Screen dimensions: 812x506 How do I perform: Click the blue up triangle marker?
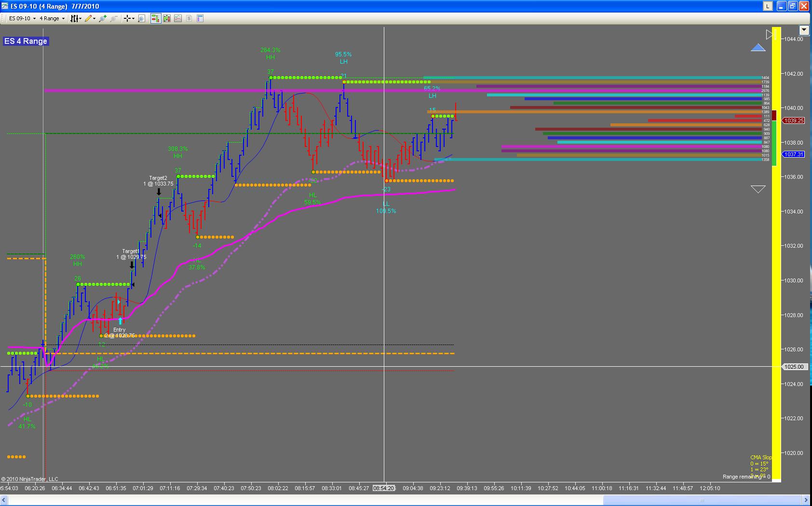[x=758, y=47]
